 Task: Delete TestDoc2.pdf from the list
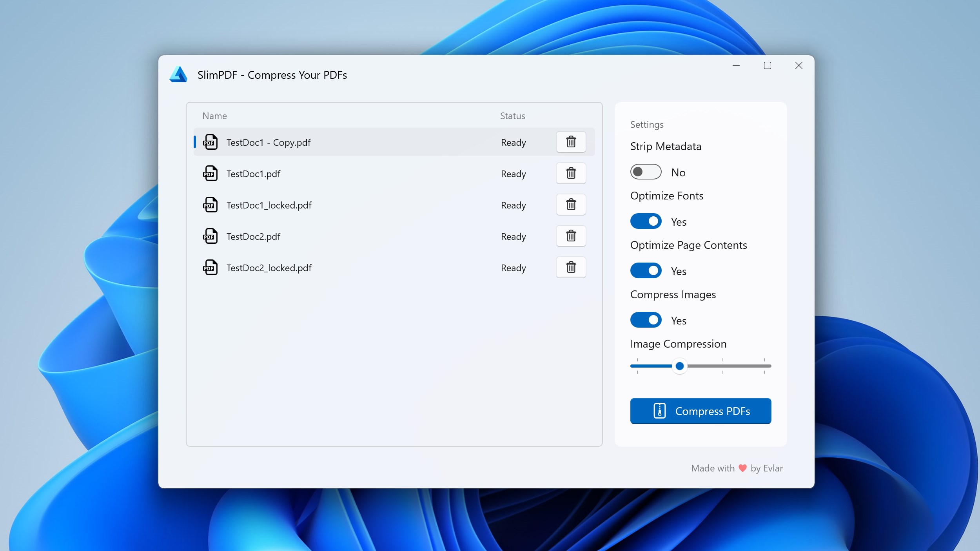571,236
